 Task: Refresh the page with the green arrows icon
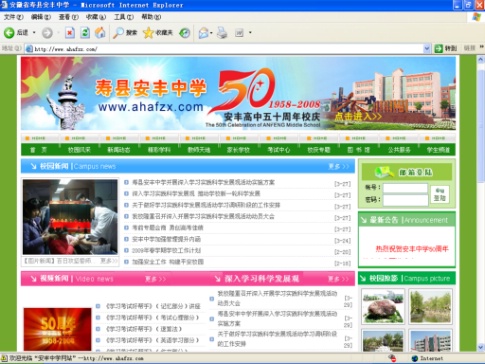coord(85,33)
